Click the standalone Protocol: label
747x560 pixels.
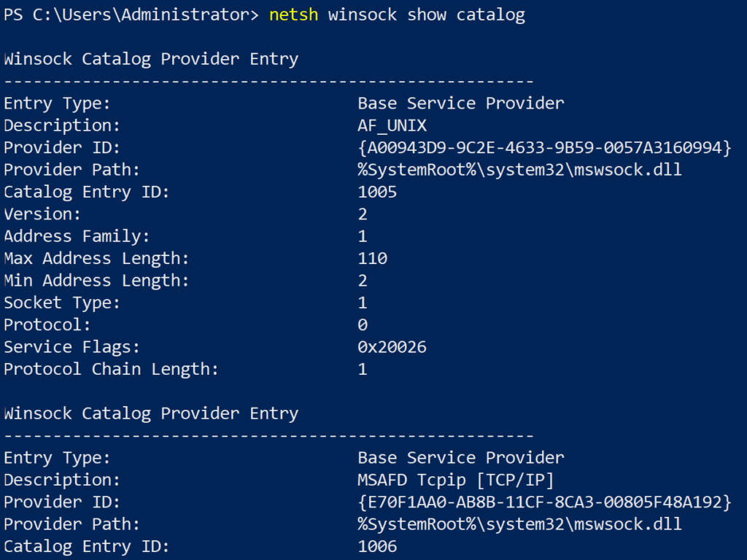(47, 325)
